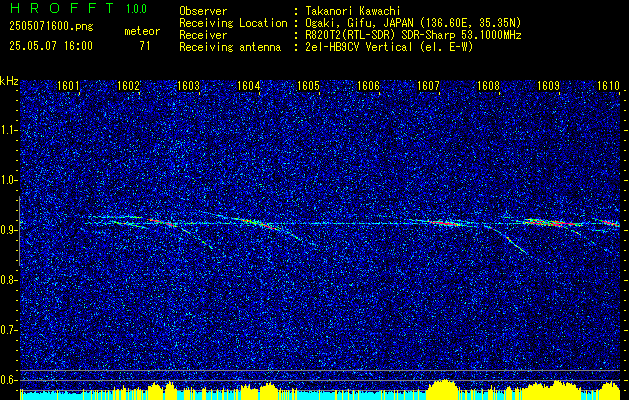The image size is (629, 400).
Task: Click the meteor count value 71
Action: 145,46
